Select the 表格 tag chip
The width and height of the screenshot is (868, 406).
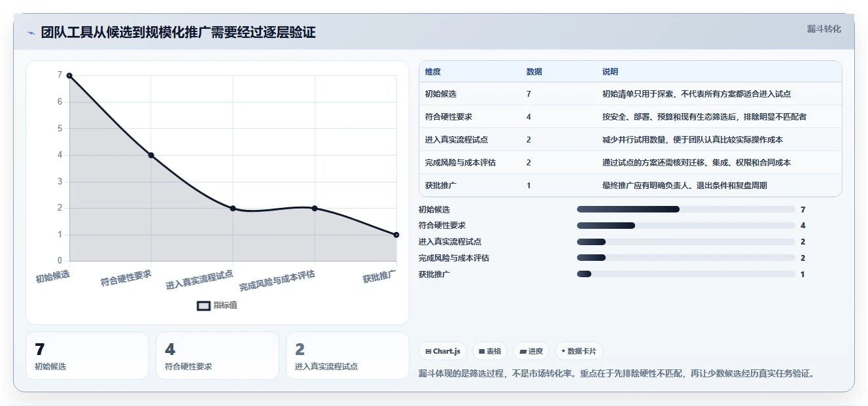click(490, 351)
